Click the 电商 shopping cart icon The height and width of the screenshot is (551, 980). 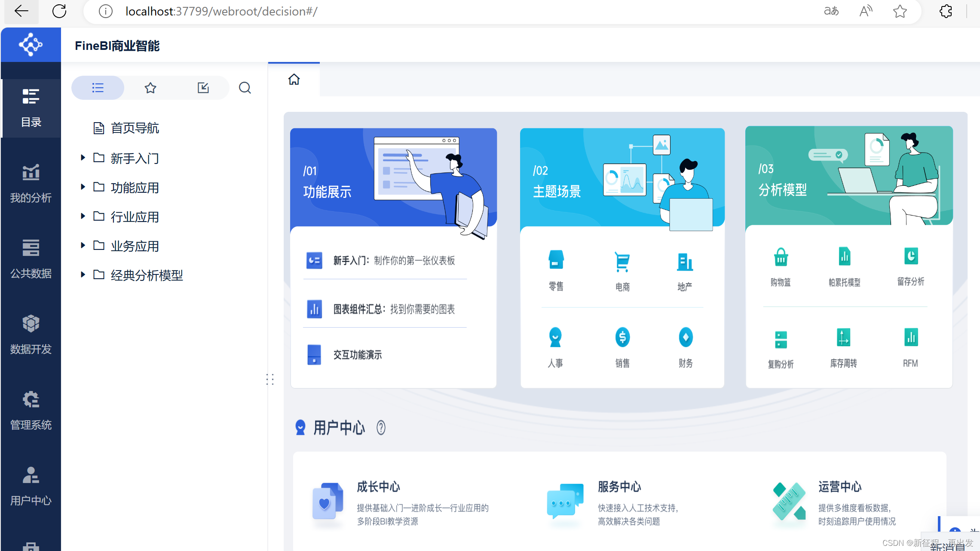[622, 262]
